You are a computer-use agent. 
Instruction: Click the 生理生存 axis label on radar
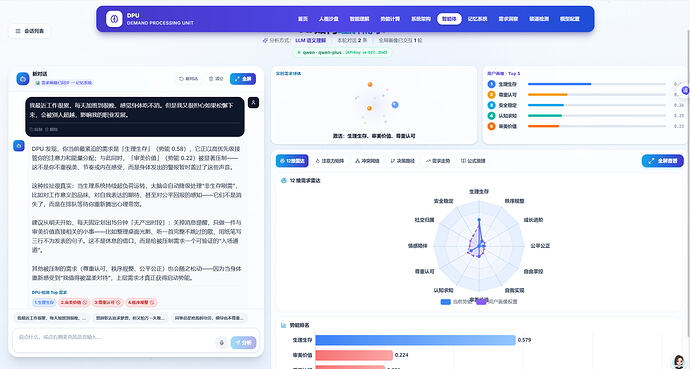(x=479, y=192)
